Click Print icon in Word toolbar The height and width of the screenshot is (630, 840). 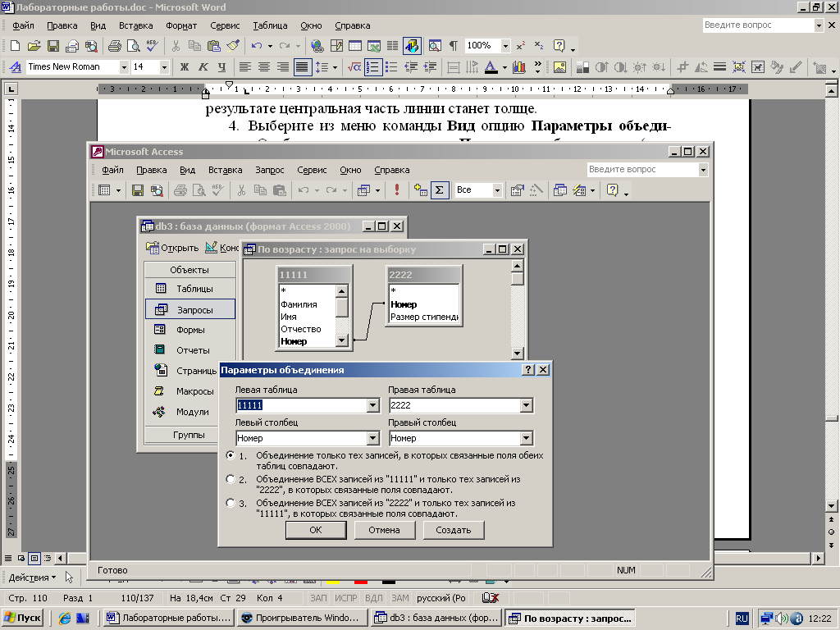click(115, 46)
